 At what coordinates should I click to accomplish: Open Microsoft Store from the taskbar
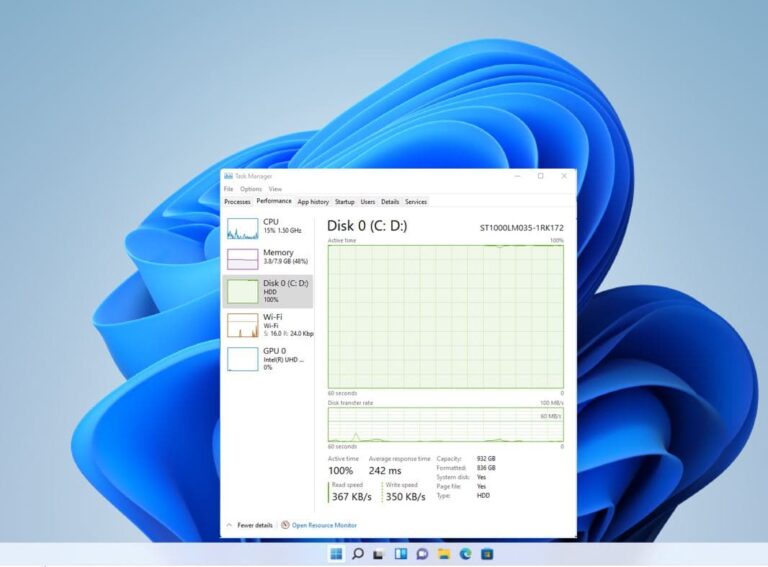coord(487,554)
